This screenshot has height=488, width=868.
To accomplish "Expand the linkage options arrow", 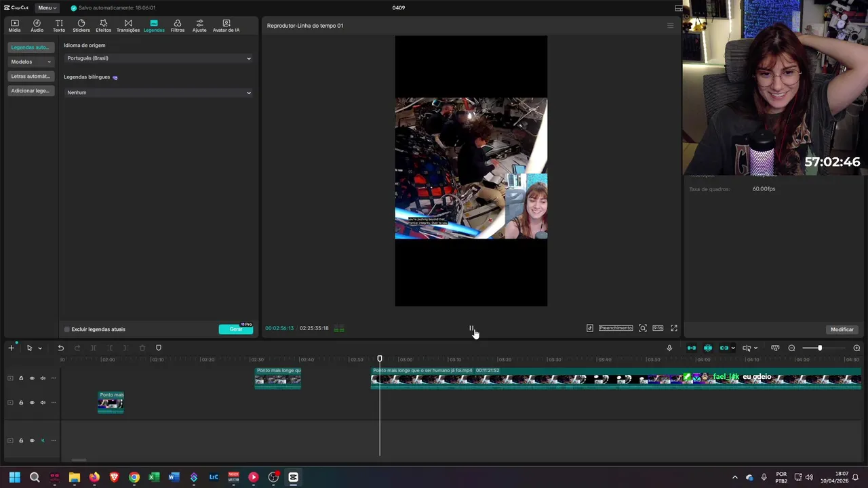I will (733, 348).
